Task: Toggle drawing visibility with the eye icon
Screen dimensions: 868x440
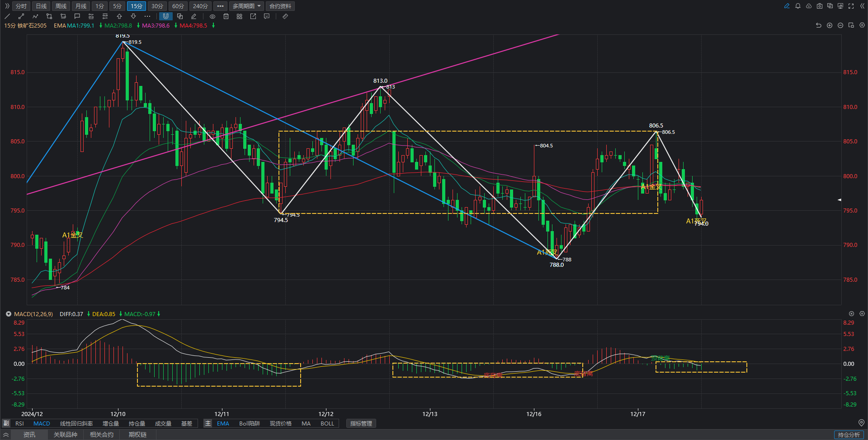Action: pos(212,16)
